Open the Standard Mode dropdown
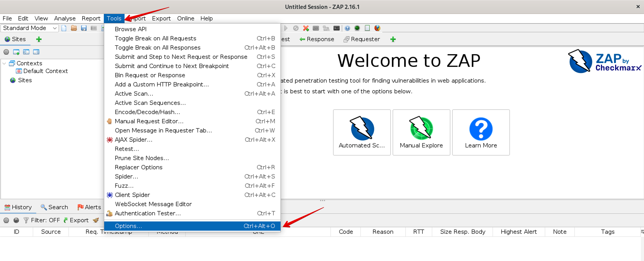The height and width of the screenshot is (261, 644). [30, 28]
